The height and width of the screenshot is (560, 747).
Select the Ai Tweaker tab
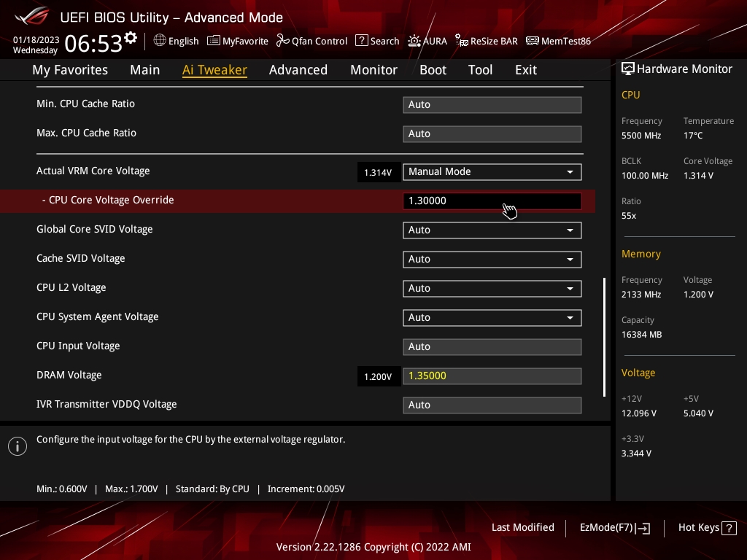215,70
